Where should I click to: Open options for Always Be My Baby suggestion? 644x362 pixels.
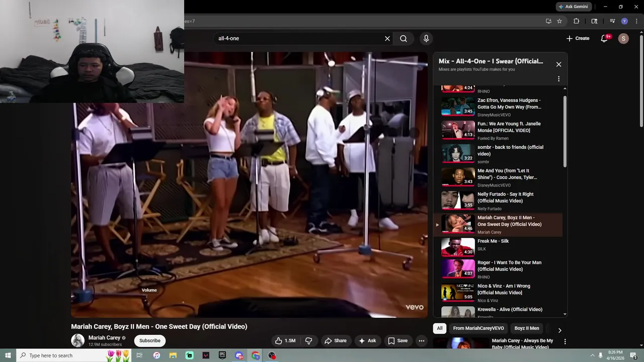pos(565,341)
